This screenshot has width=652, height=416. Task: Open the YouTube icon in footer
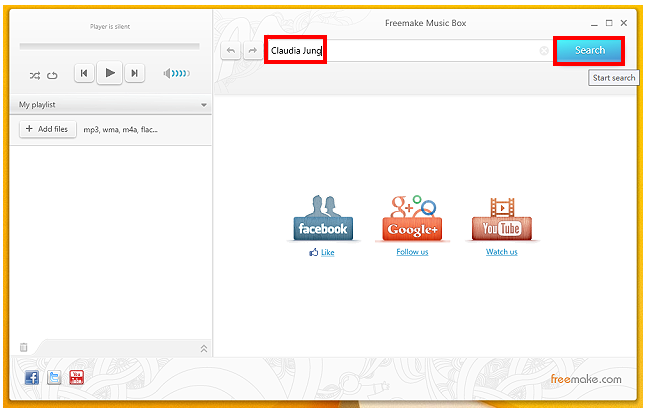[77, 377]
